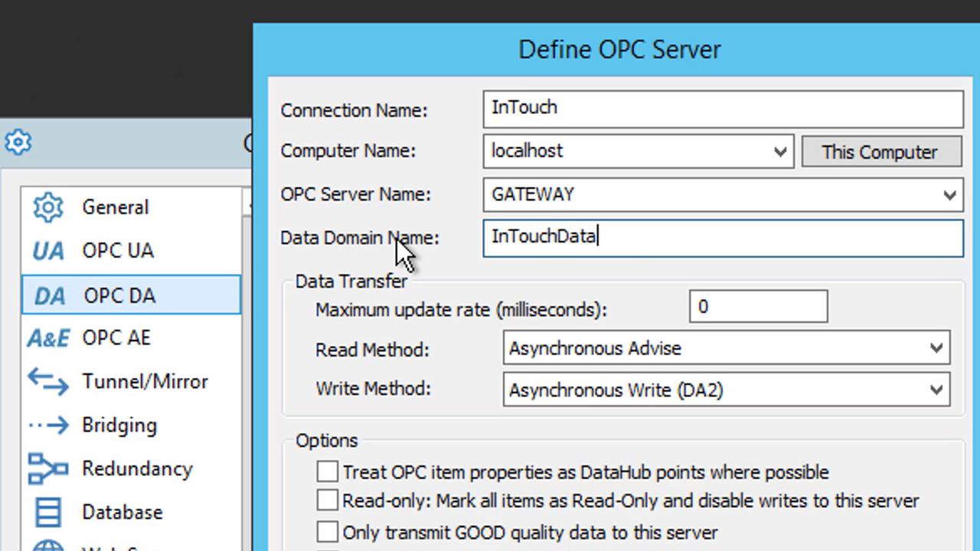The height and width of the screenshot is (551, 980).
Task: Select the Database section in sidebar
Action: pyautogui.click(x=122, y=511)
